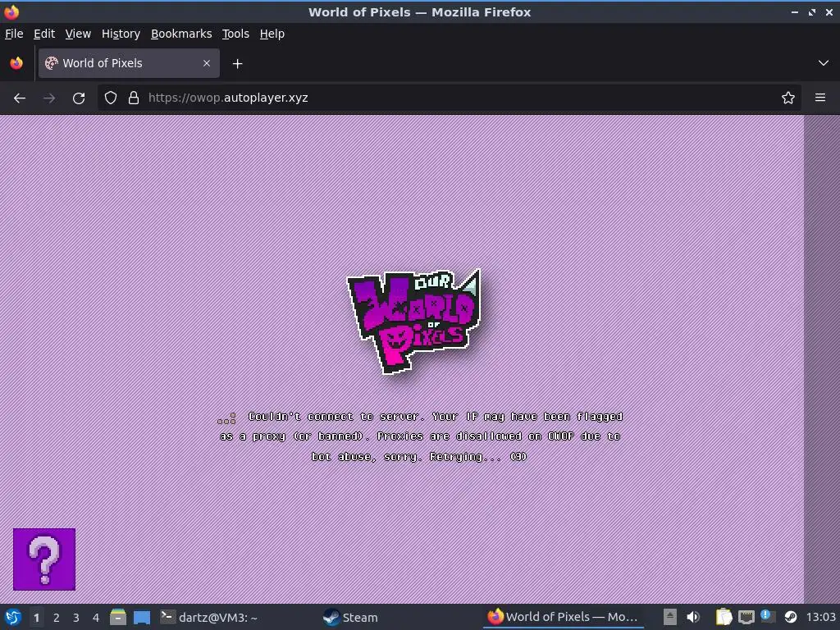Open the clipboard manager tray icon
The image size is (840, 630).
click(724, 617)
